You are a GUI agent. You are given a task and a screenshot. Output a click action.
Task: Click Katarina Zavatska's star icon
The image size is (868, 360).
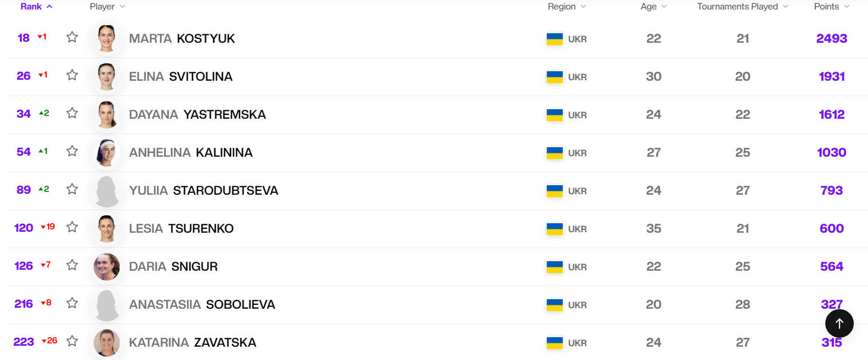pyautogui.click(x=72, y=341)
